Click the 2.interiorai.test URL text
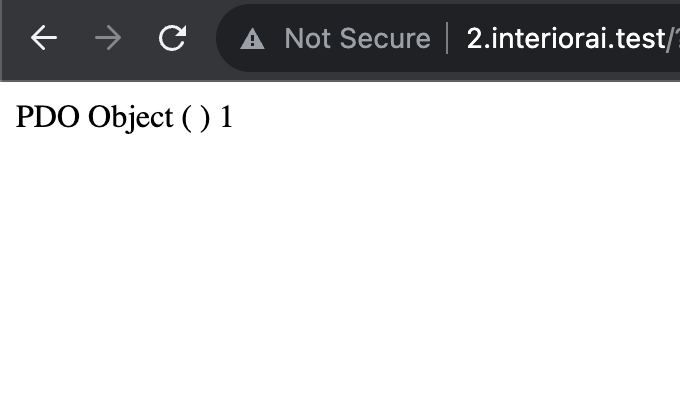The image size is (680, 404). (565, 39)
